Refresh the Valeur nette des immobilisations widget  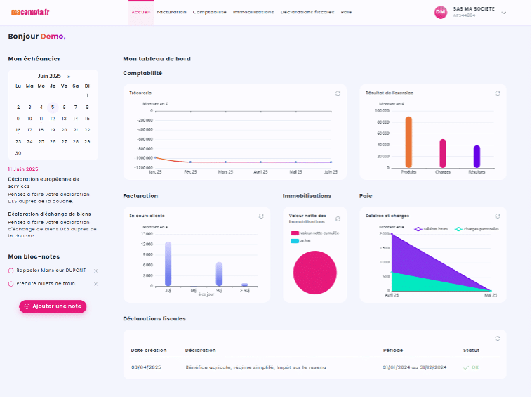pos(338,219)
